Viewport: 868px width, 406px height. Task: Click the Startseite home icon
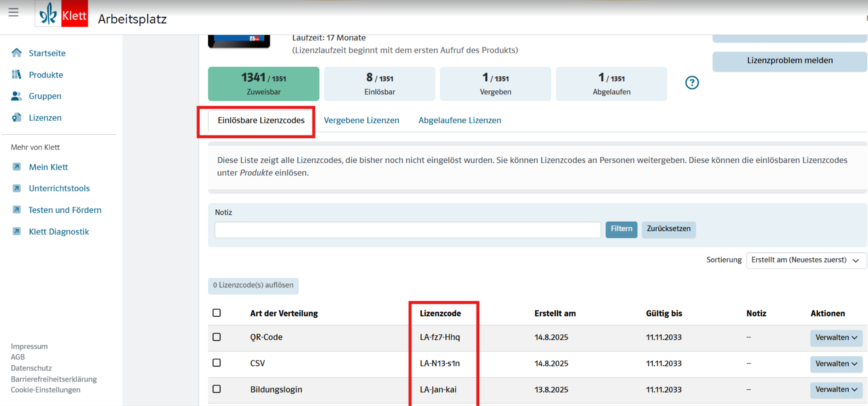[x=17, y=53]
